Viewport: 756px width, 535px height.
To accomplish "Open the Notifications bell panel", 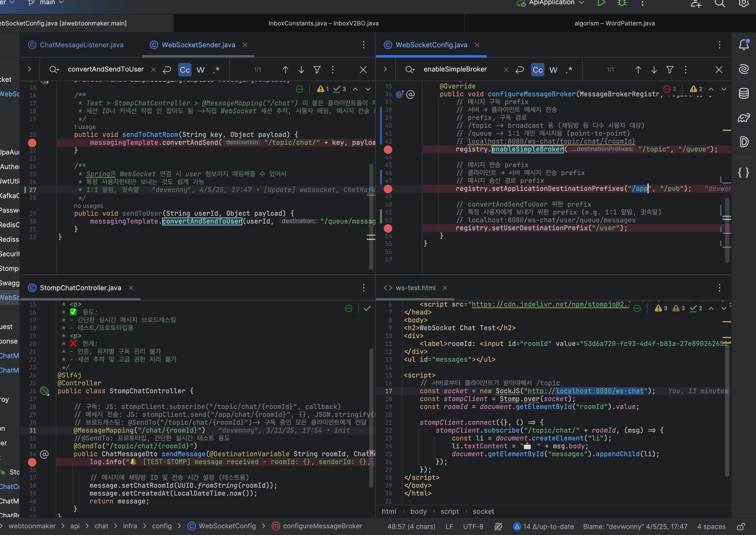I will [x=744, y=45].
